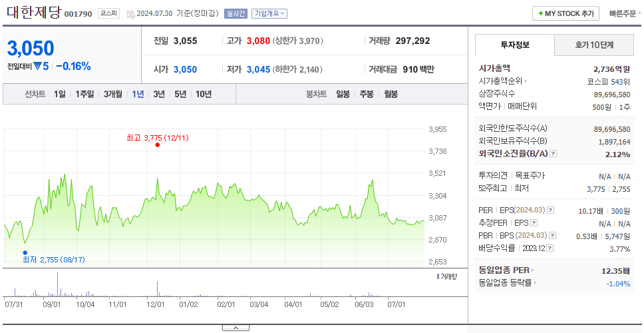Click the help icon next to 외국인소진율(B/A)
This screenshot has width=644, height=333.
(x=554, y=154)
